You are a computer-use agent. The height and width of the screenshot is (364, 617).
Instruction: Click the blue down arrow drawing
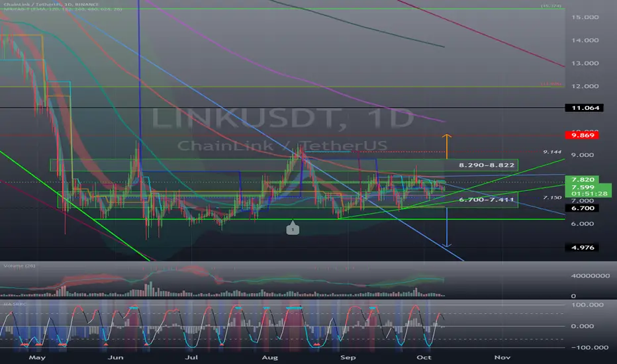tap(447, 228)
